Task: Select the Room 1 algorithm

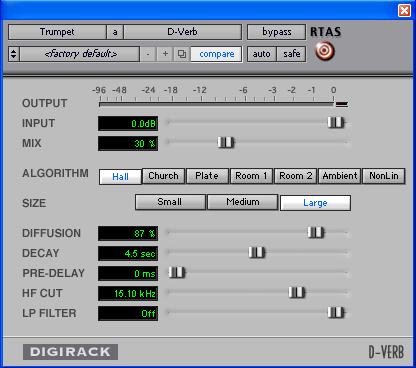Action: pos(251,176)
